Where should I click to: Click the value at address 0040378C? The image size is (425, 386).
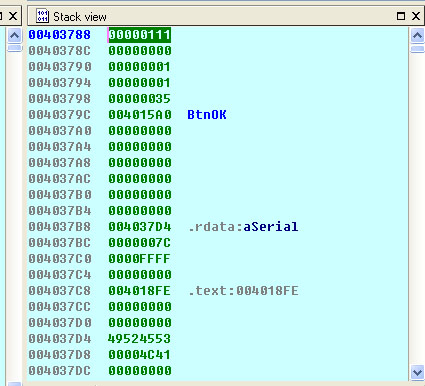(x=140, y=51)
